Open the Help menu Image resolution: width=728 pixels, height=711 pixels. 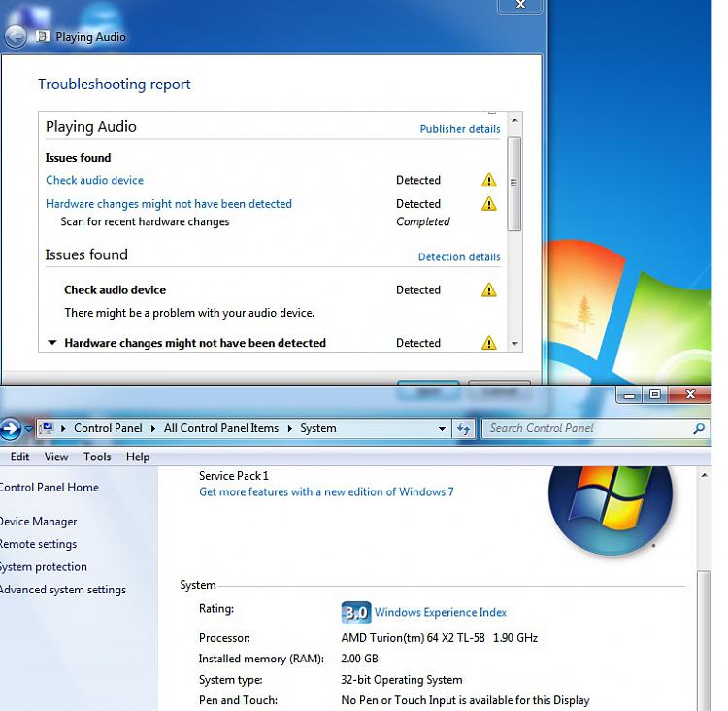click(138, 457)
